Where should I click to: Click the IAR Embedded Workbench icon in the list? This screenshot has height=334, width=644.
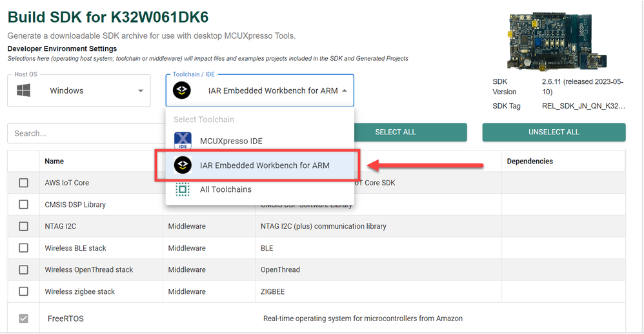tap(183, 165)
